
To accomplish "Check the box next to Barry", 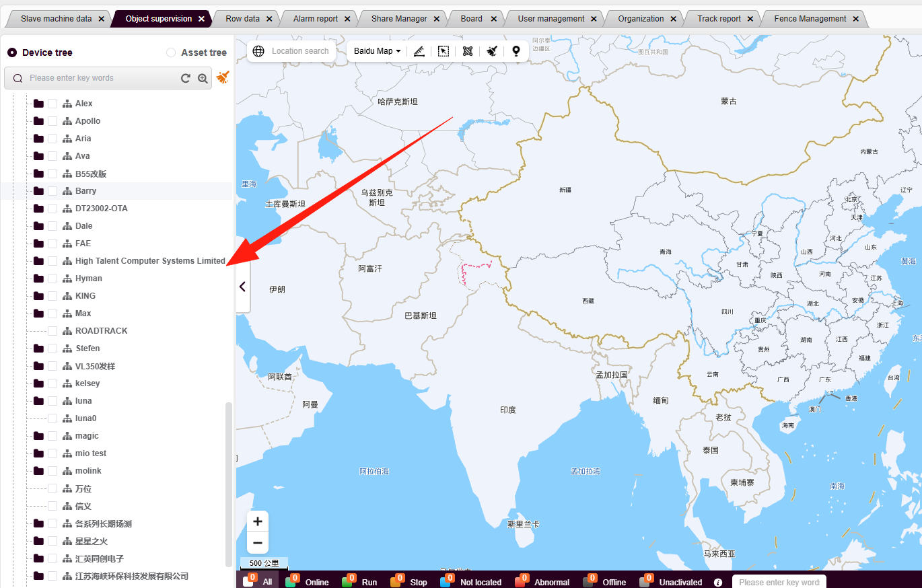I will click(x=52, y=191).
